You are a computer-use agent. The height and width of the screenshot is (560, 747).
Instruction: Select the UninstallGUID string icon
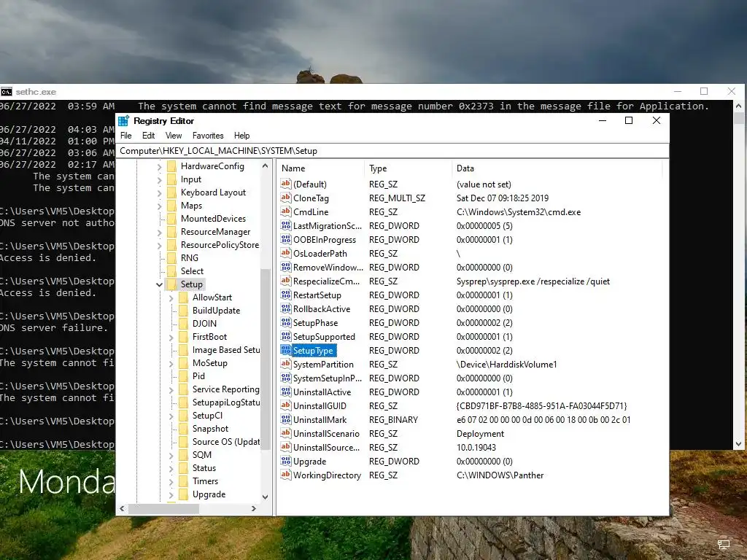click(286, 405)
